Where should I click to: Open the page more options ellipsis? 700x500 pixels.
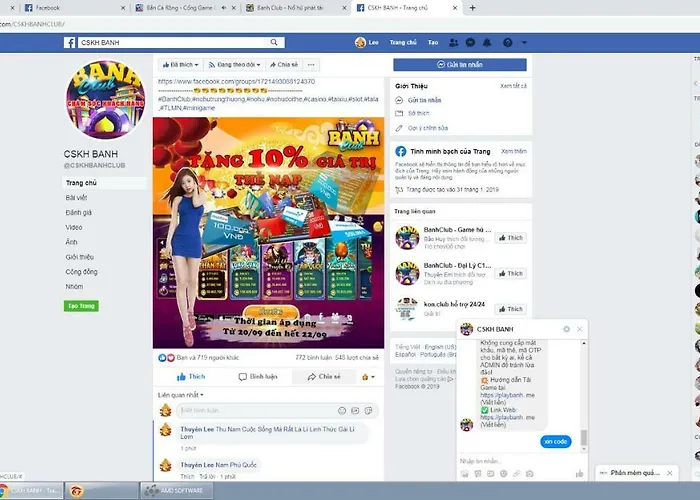coord(311,65)
